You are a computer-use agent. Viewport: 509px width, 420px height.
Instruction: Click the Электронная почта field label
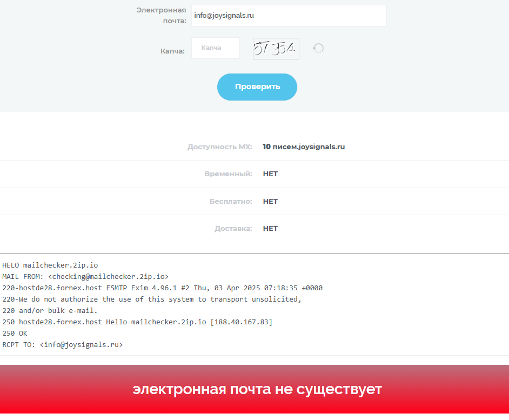tap(162, 16)
